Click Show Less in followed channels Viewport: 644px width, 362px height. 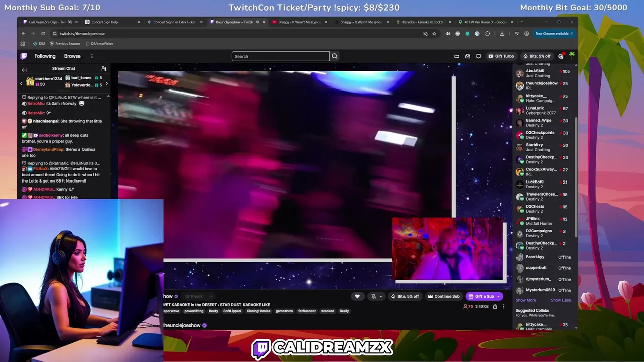pos(560,300)
